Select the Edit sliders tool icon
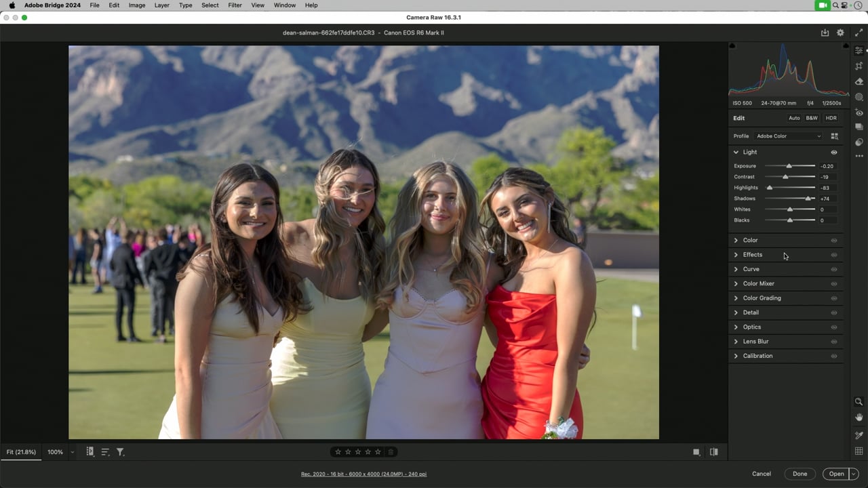Viewport: 868px width, 488px height. [x=859, y=51]
